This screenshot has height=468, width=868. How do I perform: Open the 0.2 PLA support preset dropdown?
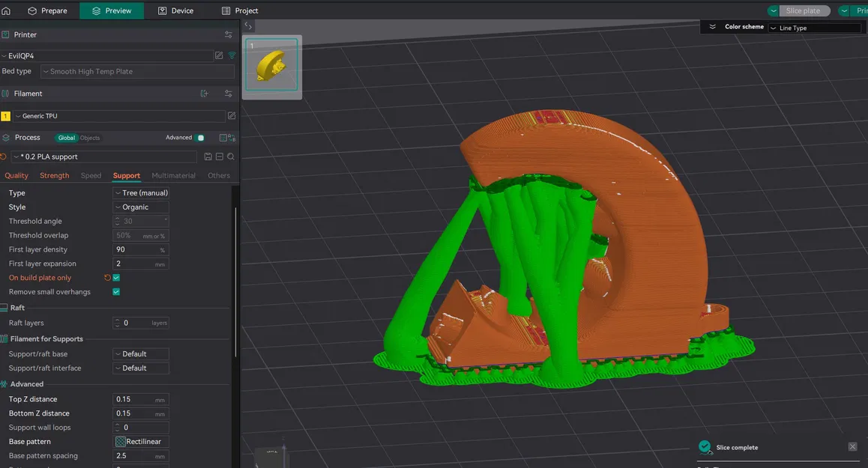(x=104, y=156)
